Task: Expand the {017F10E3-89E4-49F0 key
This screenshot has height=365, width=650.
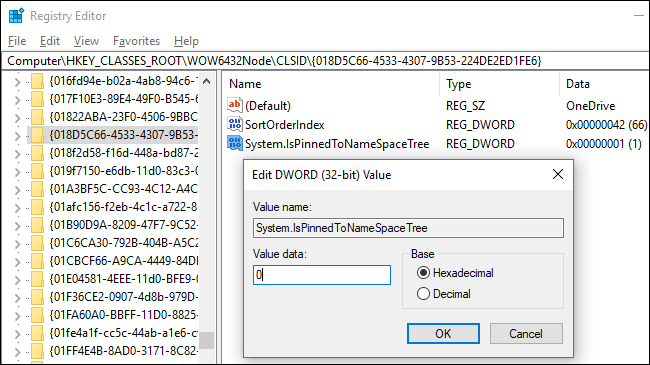Action: click(x=17, y=100)
